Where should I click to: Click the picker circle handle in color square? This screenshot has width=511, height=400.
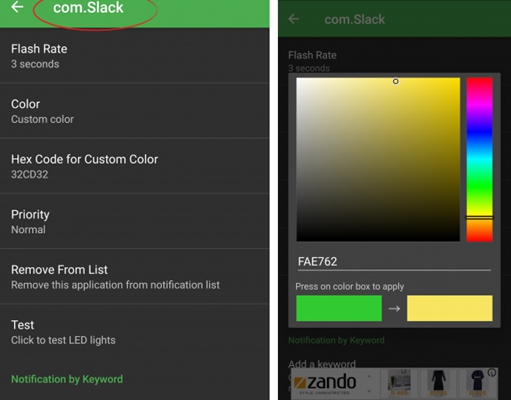click(x=395, y=81)
